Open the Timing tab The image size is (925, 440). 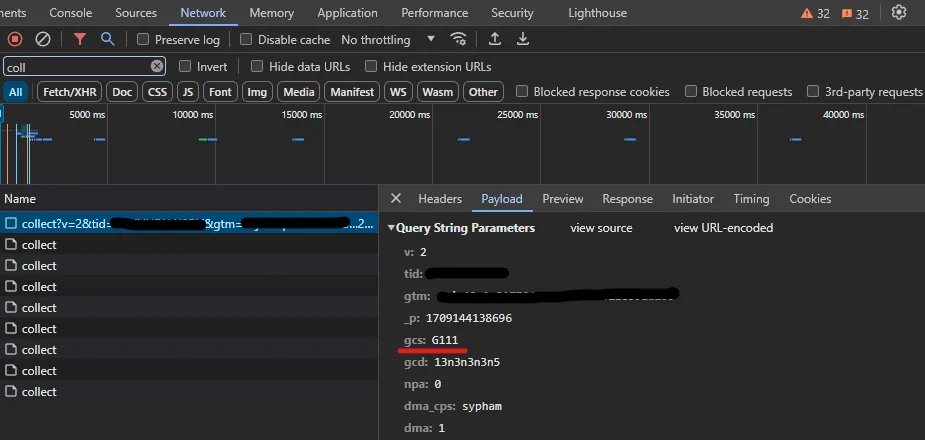click(751, 199)
